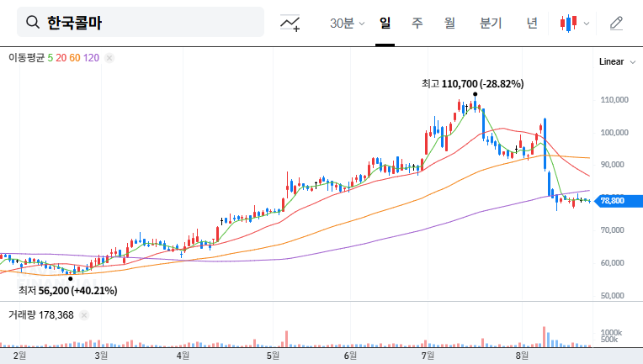Click the 4월 date axis label
643x364 pixels.
pos(183,356)
